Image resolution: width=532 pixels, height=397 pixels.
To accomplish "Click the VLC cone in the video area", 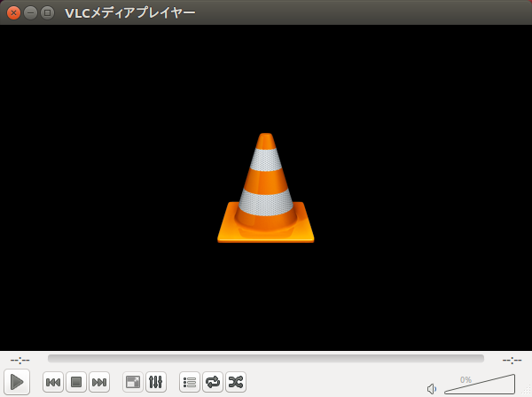I will pos(266,188).
